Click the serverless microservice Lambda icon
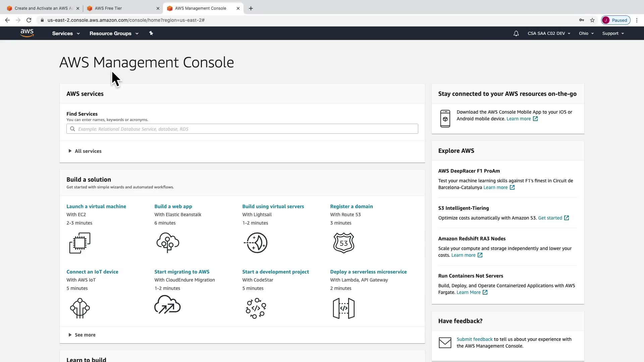 (x=343, y=308)
